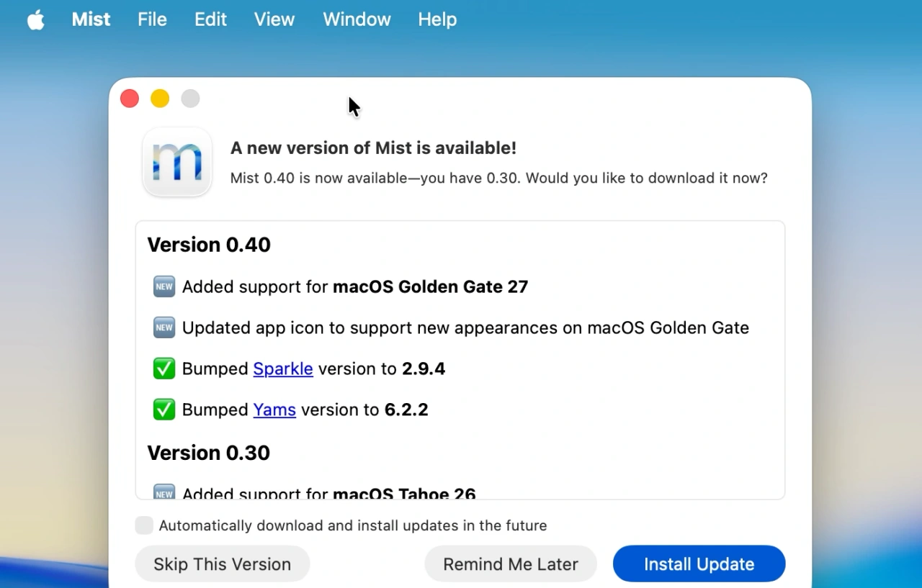
Task: Open the View menu
Action: click(x=274, y=19)
